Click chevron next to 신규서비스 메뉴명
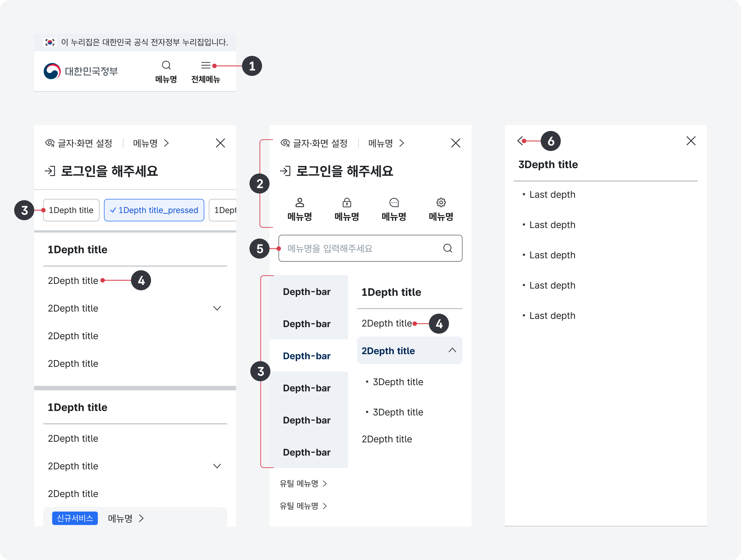 click(141, 519)
